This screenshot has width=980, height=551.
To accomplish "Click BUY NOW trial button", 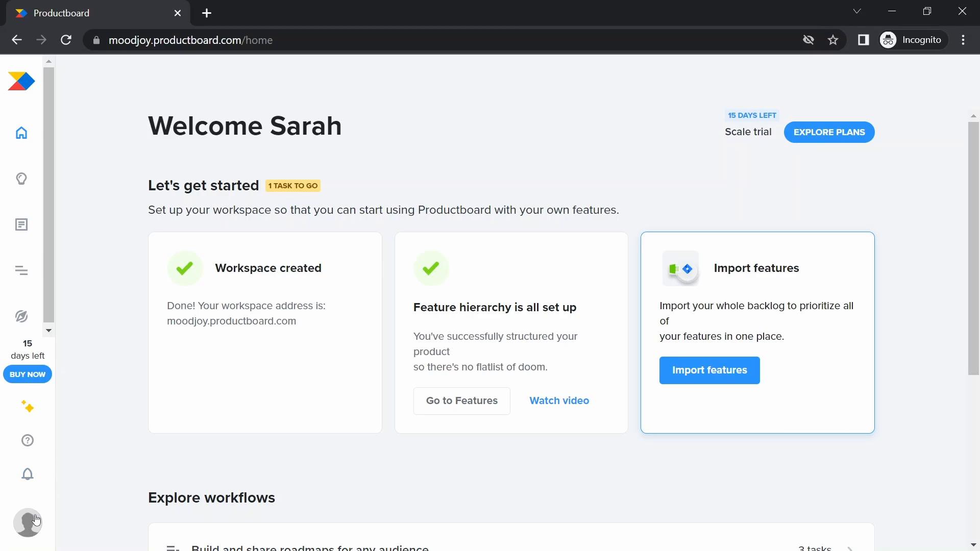I will click(27, 374).
